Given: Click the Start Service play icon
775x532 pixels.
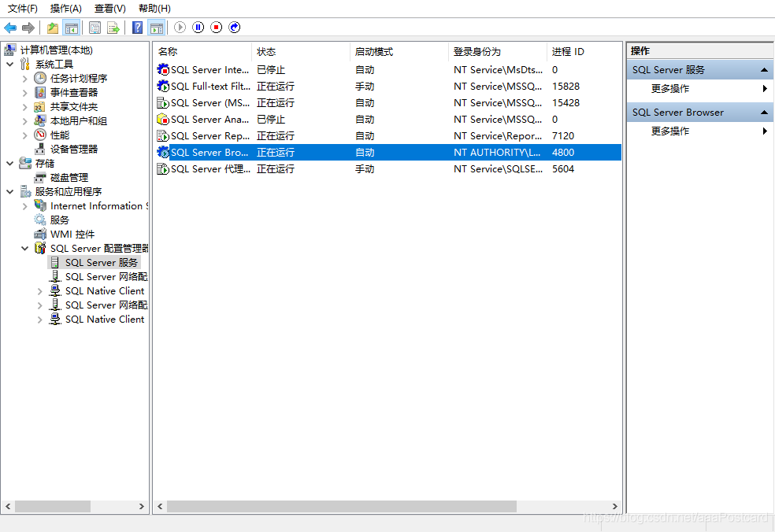Looking at the screenshot, I should 180,28.
